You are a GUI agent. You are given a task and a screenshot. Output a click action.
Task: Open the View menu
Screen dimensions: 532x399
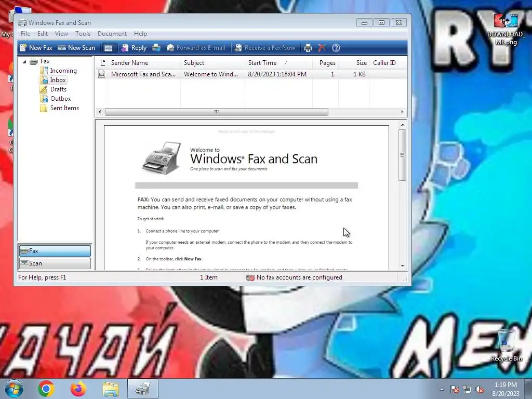[x=61, y=34]
